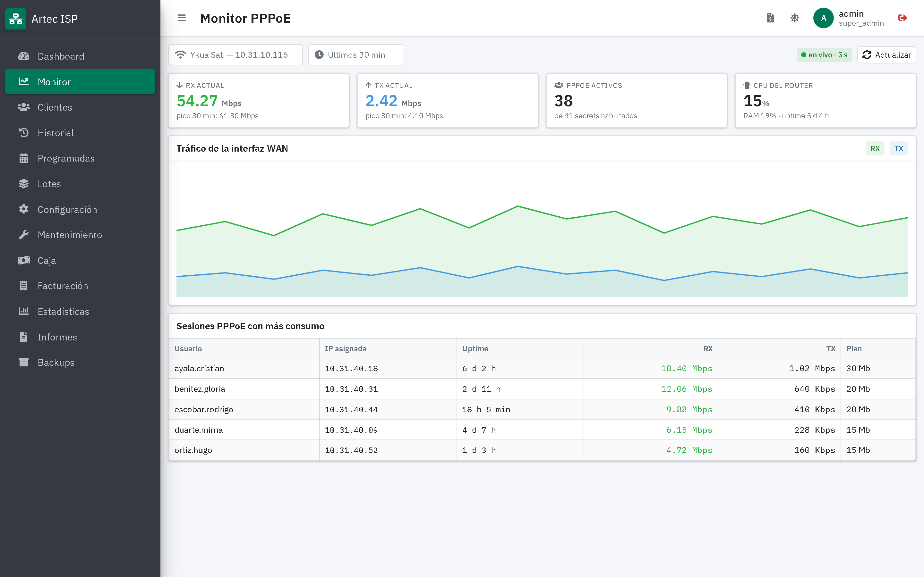Image resolution: width=924 pixels, height=577 pixels.
Task: Click the admin avatar circle
Action: click(824, 18)
